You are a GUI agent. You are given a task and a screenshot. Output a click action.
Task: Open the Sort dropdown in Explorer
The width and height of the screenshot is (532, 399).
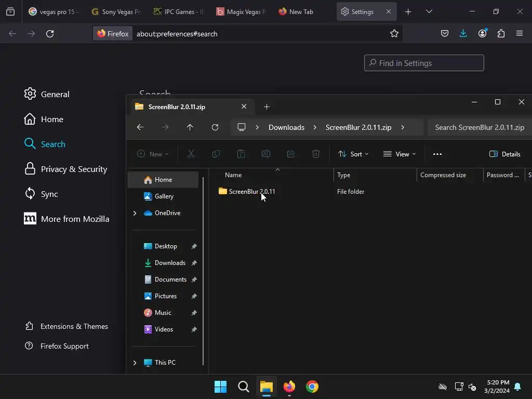[x=353, y=154]
